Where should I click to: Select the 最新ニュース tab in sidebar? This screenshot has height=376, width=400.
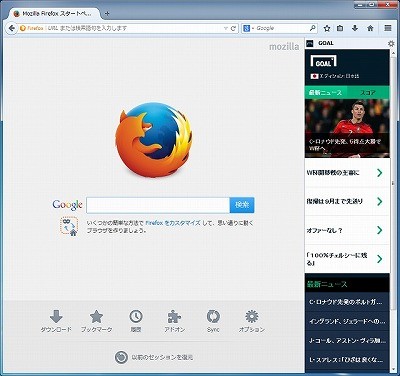tap(326, 92)
